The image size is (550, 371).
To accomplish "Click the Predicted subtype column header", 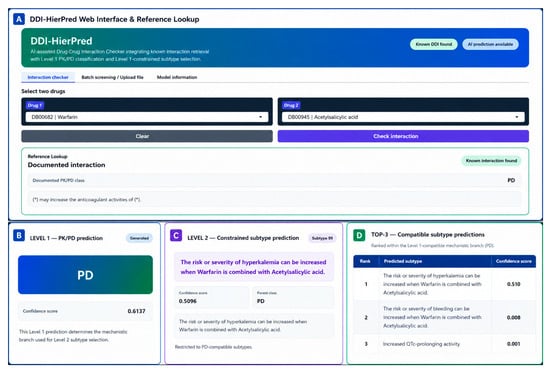I will pos(403,261).
